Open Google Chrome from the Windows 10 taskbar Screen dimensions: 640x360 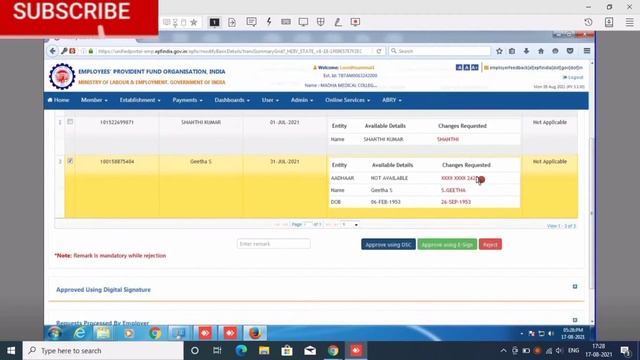(x=333, y=351)
